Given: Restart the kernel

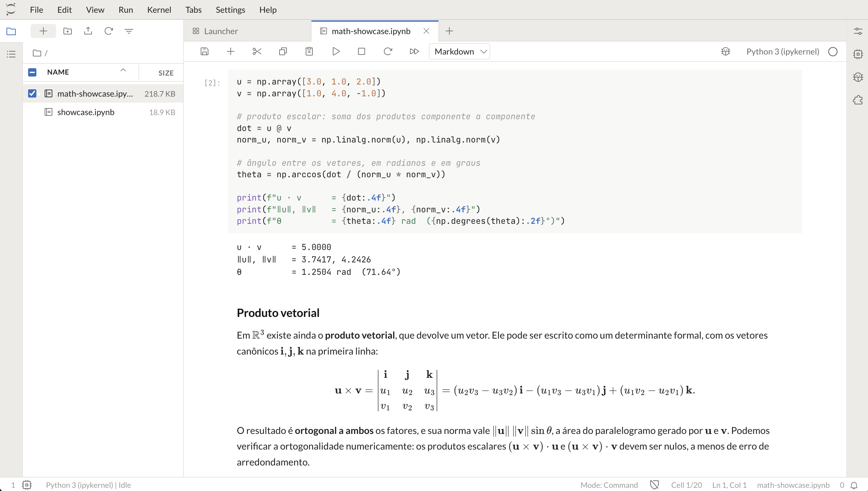Looking at the screenshot, I should [388, 51].
